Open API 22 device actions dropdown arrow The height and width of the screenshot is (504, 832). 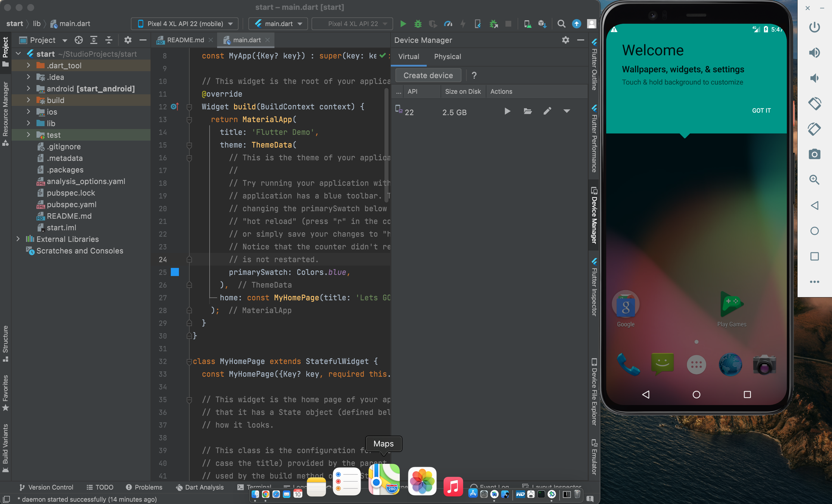567,111
